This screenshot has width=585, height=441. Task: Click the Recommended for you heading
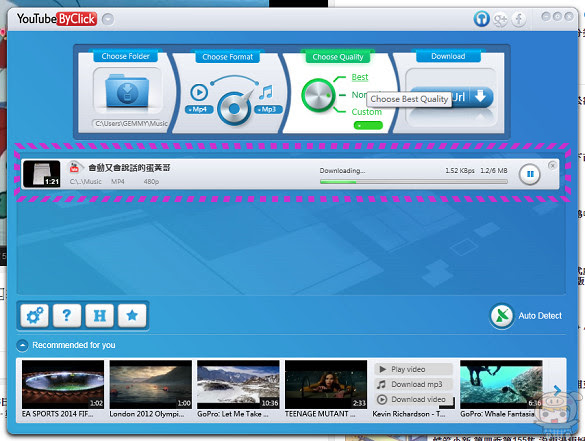pyautogui.click(x=74, y=345)
